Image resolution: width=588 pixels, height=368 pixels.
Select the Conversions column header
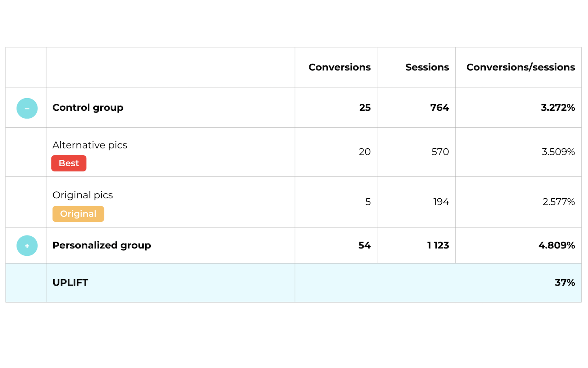(340, 67)
